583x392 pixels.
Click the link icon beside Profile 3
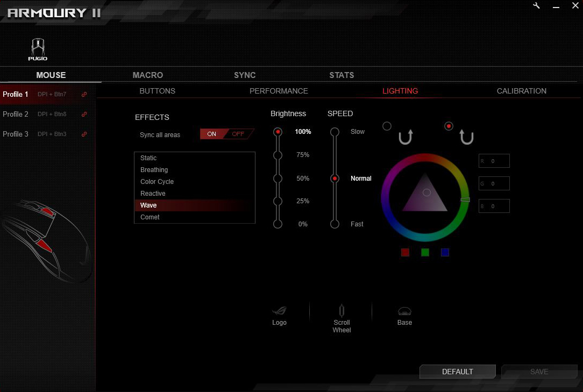click(84, 134)
